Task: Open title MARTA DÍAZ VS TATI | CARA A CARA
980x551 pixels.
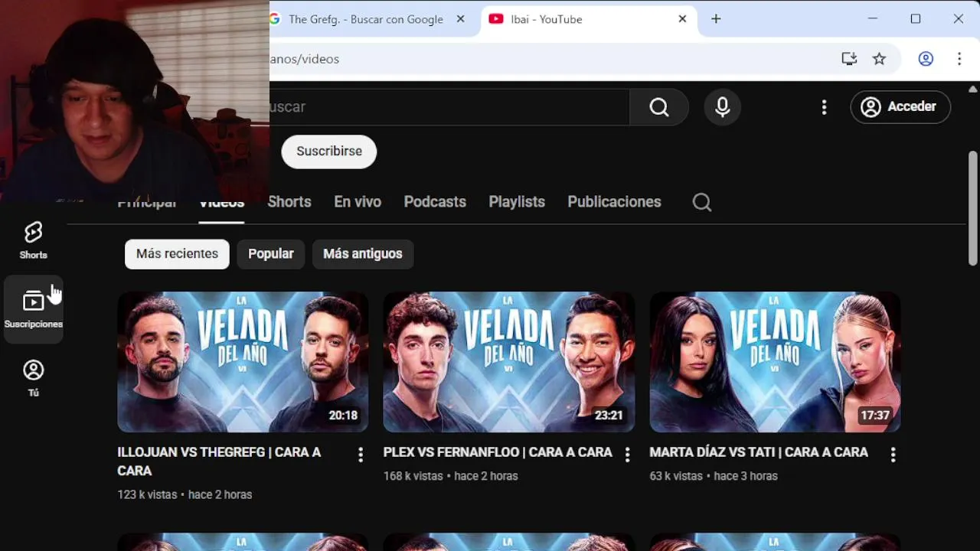Action: point(759,452)
